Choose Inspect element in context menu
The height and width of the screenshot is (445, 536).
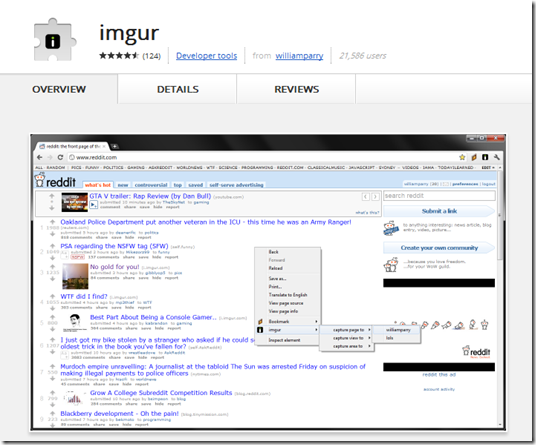click(288, 340)
